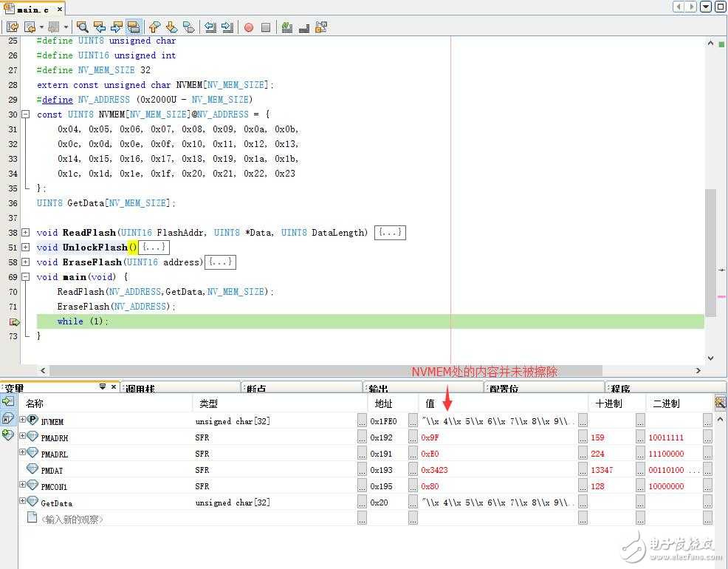
Task: Click the Go to Header/Source icon
Action: coord(321,27)
